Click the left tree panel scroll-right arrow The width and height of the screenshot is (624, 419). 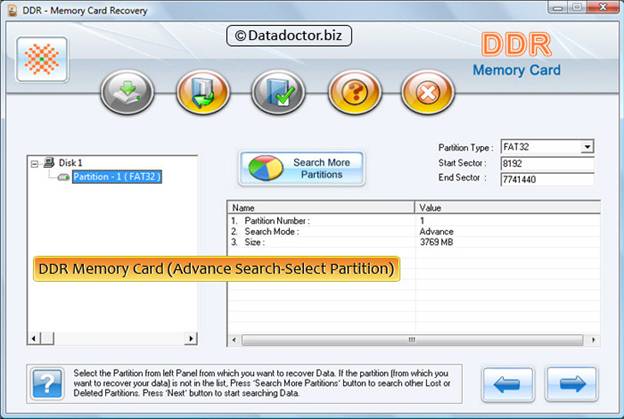(x=191, y=339)
